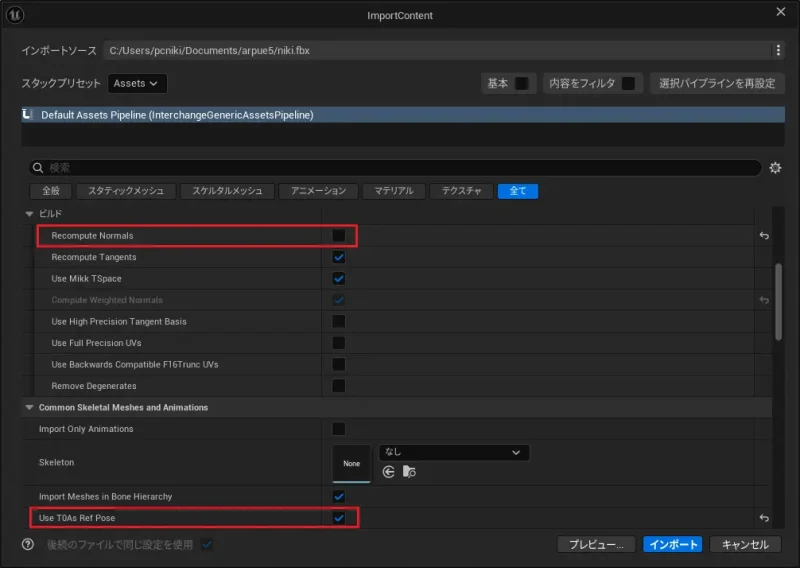Collapse Common Skeletal Meshes and Animations section
This screenshot has height=568, width=800.
click(29, 407)
